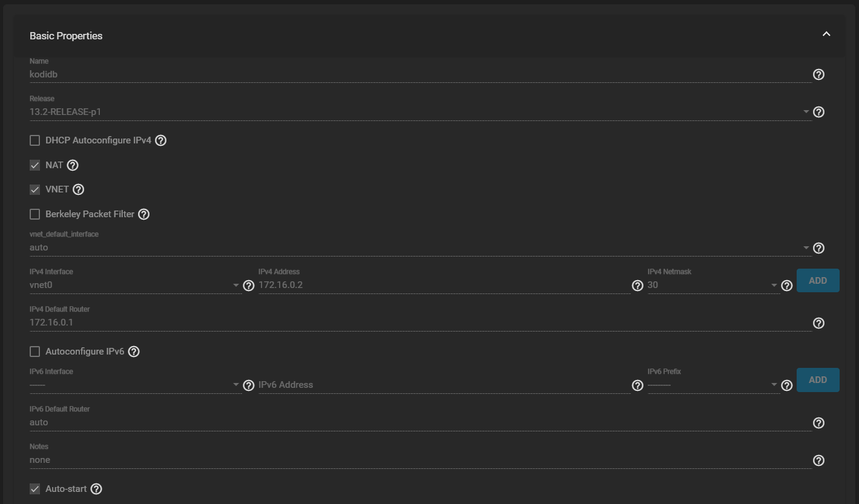
Task: Show help for DHCP Autoconfigure IPv4
Action: [161, 140]
